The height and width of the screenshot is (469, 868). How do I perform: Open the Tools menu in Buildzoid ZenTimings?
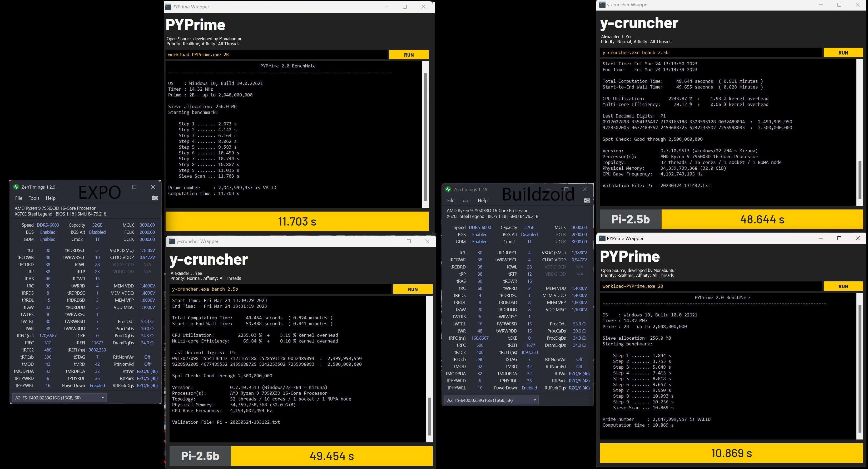[466, 200]
